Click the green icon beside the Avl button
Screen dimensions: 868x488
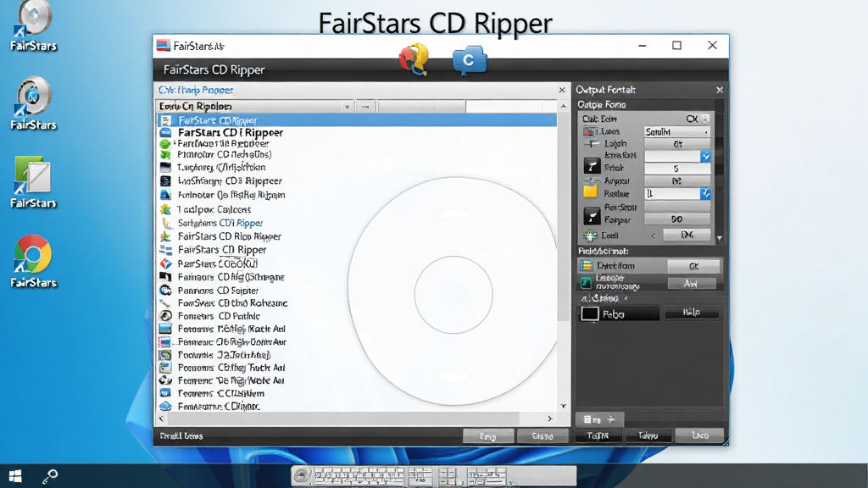pyautogui.click(x=586, y=283)
